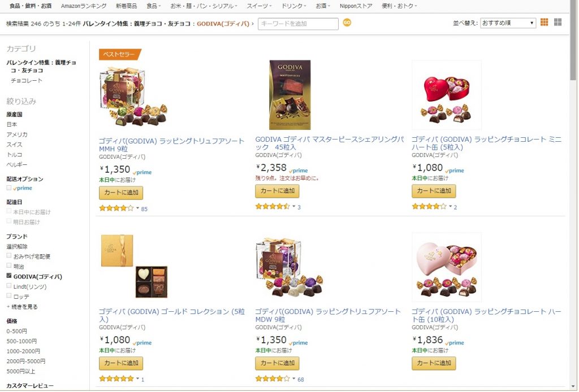This screenshot has height=392, width=579.
Task: Open the red mini heart tin product image
Action: pyautogui.click(x=447, y=95)
